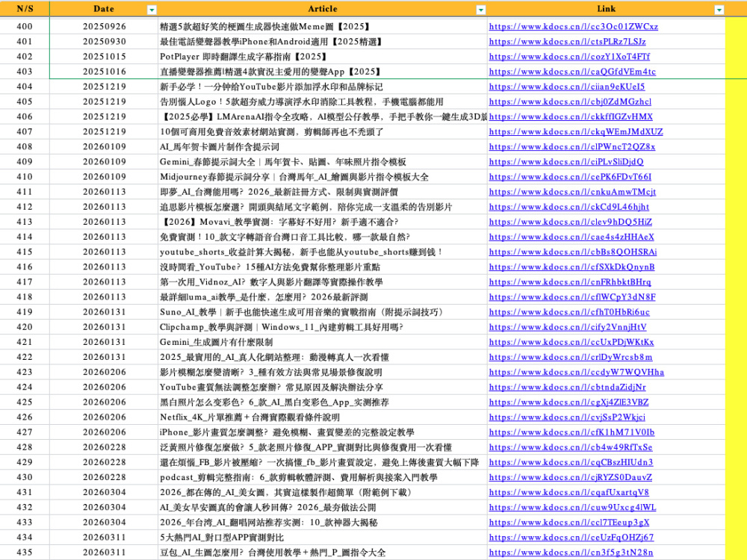The width and height of the screenshot is (747, 560).
Task: Open the link for Clipchamp 教學 article
Action: (x=568, y=327)
